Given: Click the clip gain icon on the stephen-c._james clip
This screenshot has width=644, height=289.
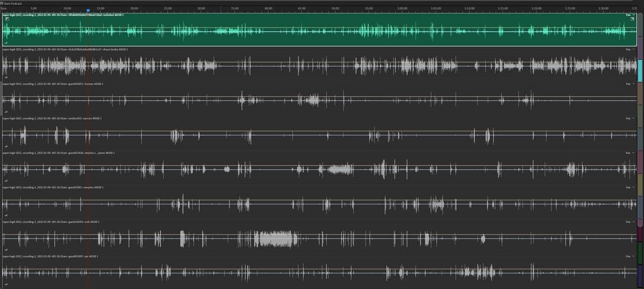Looking at the screenshot, I should 6,181.
